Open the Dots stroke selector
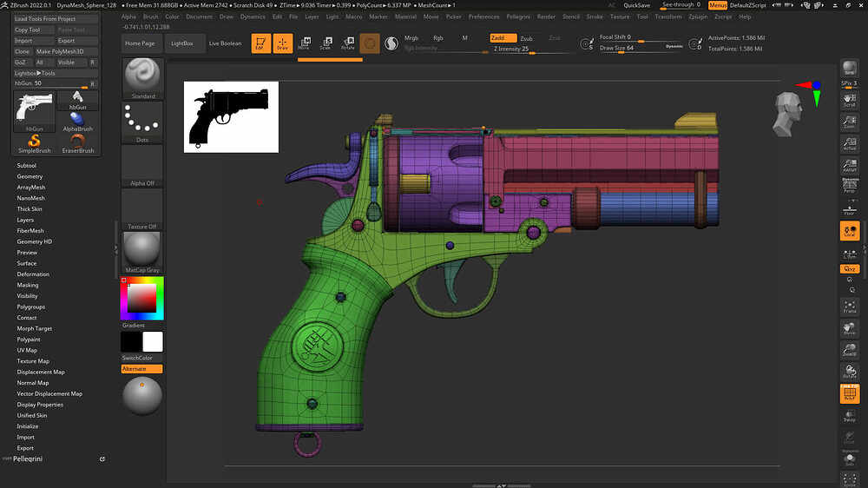 [x=142, y=122]
